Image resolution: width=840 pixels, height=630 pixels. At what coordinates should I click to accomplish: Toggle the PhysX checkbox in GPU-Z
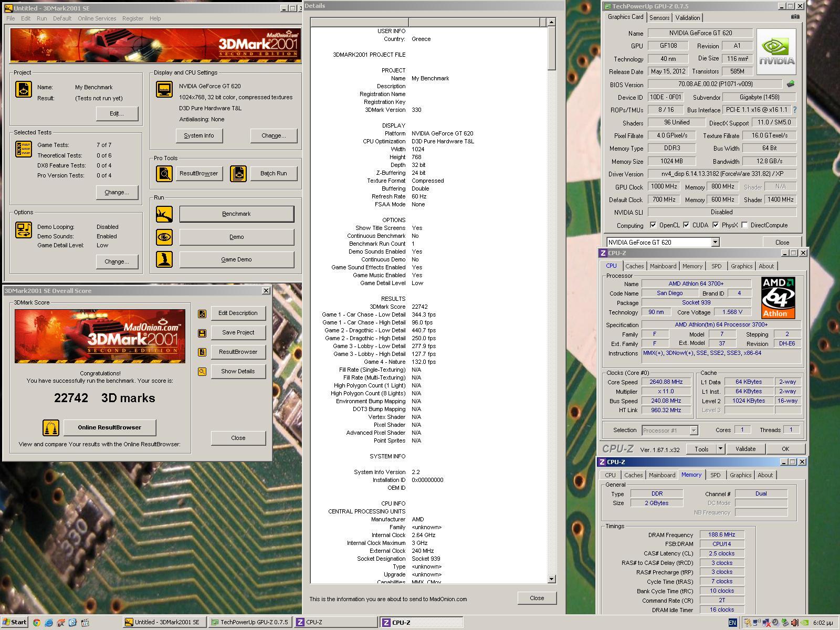tap(716, 225)
